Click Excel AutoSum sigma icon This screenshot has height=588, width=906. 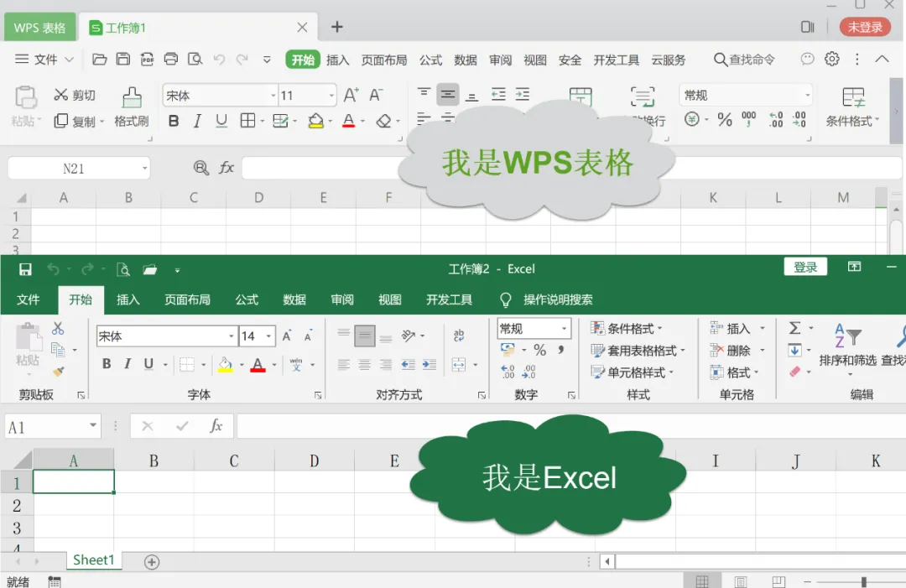(795, 328)
